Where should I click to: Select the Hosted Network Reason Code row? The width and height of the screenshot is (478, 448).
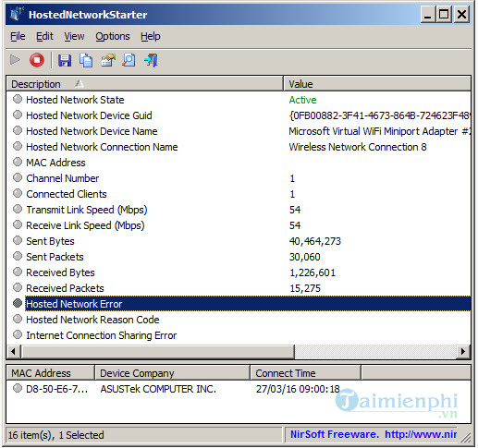pyautogui.click(x=239, y=320)
